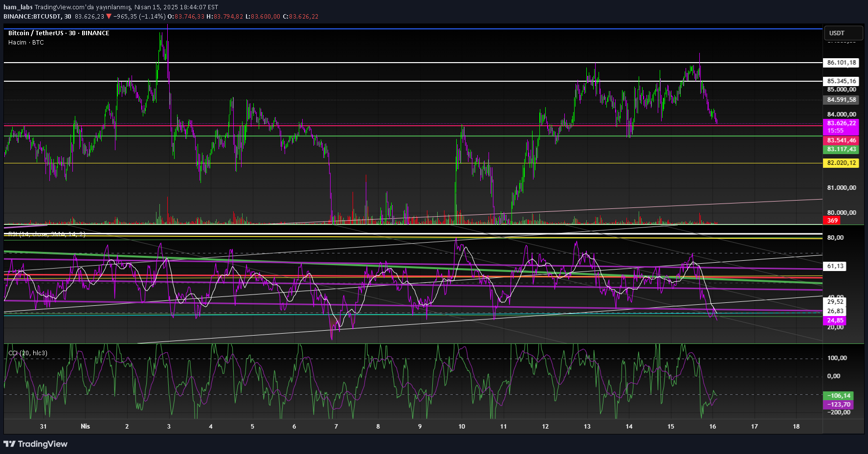Click date 10 on the time axis
Viewport: 868px width, 454px height.
tap(462, 427)
